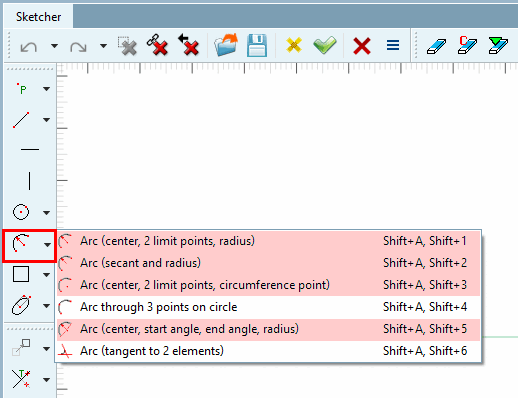Viewport: 518px width, 398px height.
Task: Click the plane icon with red C
Action: click(467, 45)
